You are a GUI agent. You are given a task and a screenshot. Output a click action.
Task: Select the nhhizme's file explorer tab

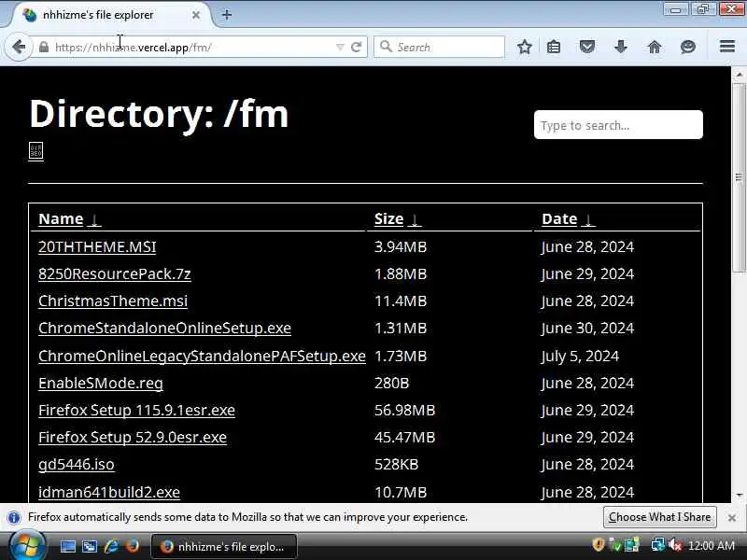pos(111,15)
